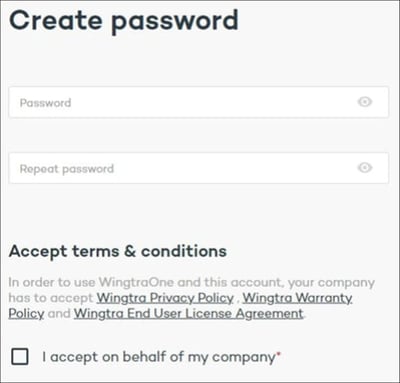Show typed text in Password field
Viewport: 400px width, 383px height.
(365, 102)
